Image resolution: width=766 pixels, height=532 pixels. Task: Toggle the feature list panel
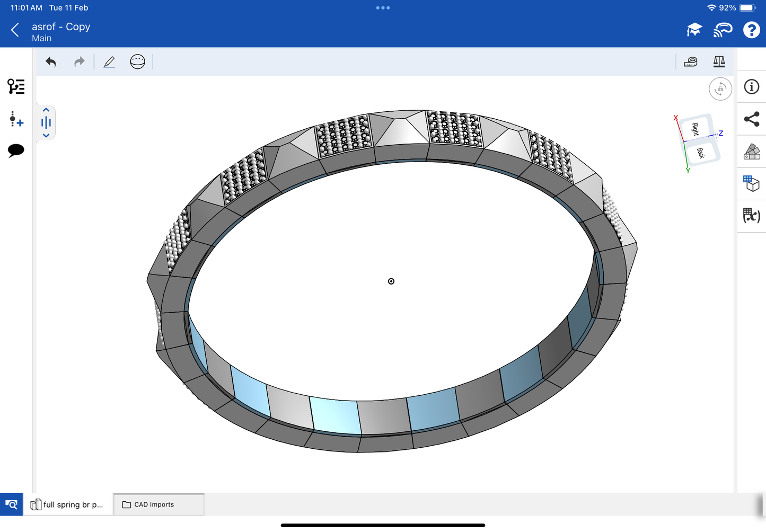pyautogui.click(x=16, y=86)
